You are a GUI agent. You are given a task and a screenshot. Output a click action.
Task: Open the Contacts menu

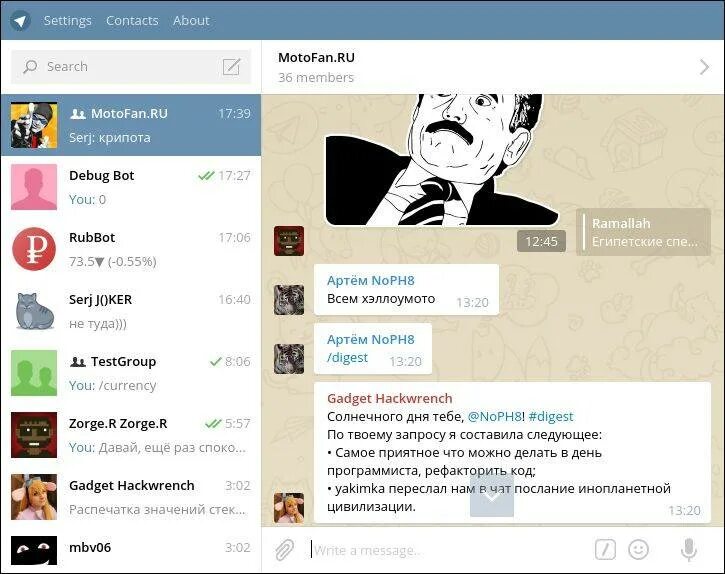(x=132, y=21)
